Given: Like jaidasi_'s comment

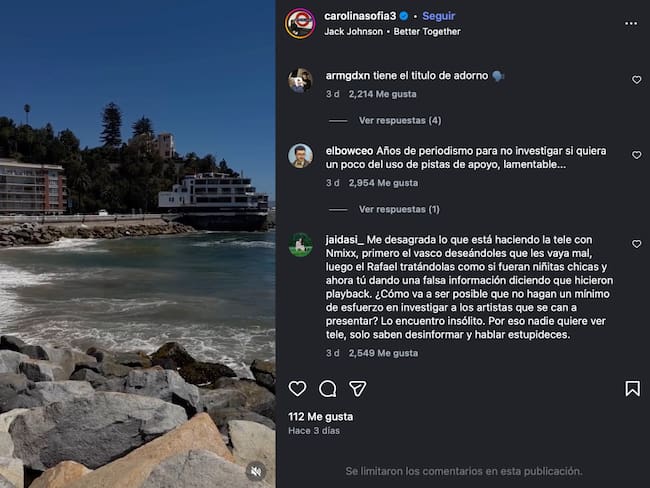Looking at the screenshot, I should 636,244.
